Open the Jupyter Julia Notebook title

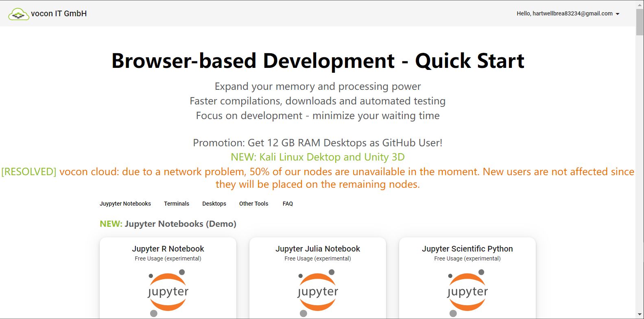(318, 249)
